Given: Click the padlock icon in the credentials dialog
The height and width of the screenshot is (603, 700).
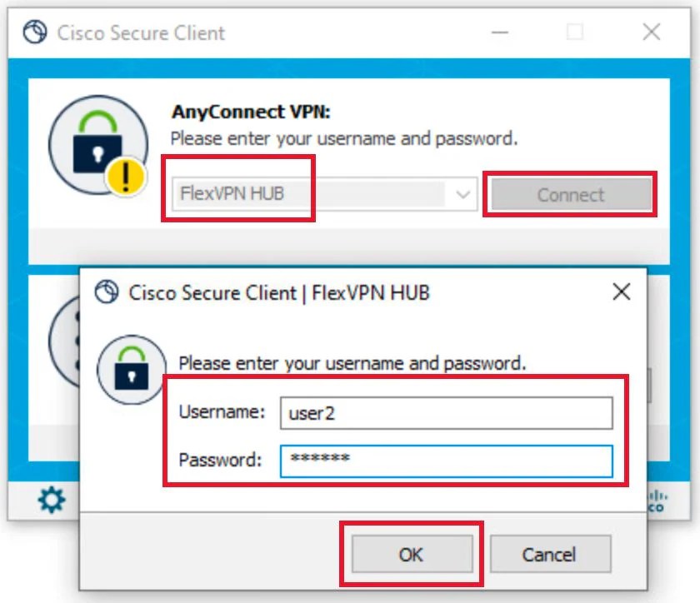Looking at the screenshot, I should click(x=130, y=369).
